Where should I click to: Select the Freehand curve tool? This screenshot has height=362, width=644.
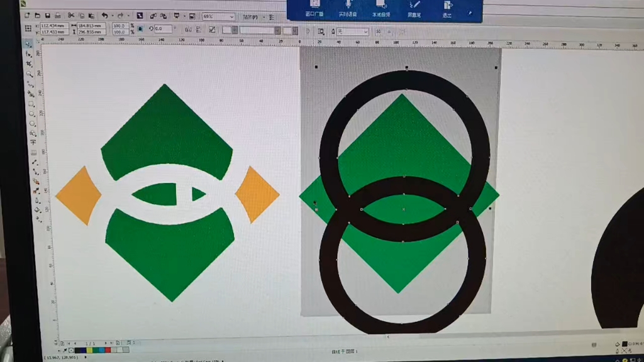(30, 84)
